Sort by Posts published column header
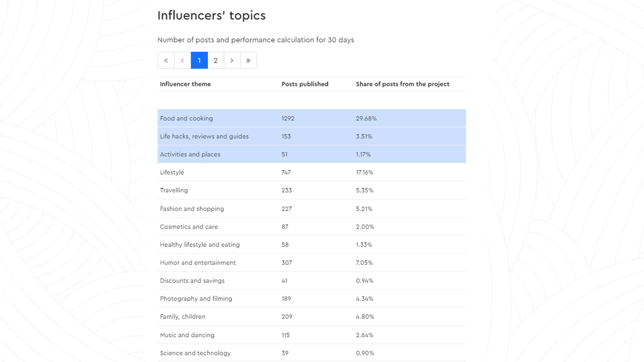644x362 pixels. [305, 84]
